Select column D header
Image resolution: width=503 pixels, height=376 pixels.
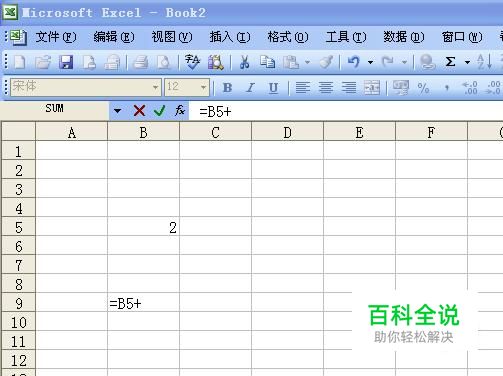click(x=287, y=132)
